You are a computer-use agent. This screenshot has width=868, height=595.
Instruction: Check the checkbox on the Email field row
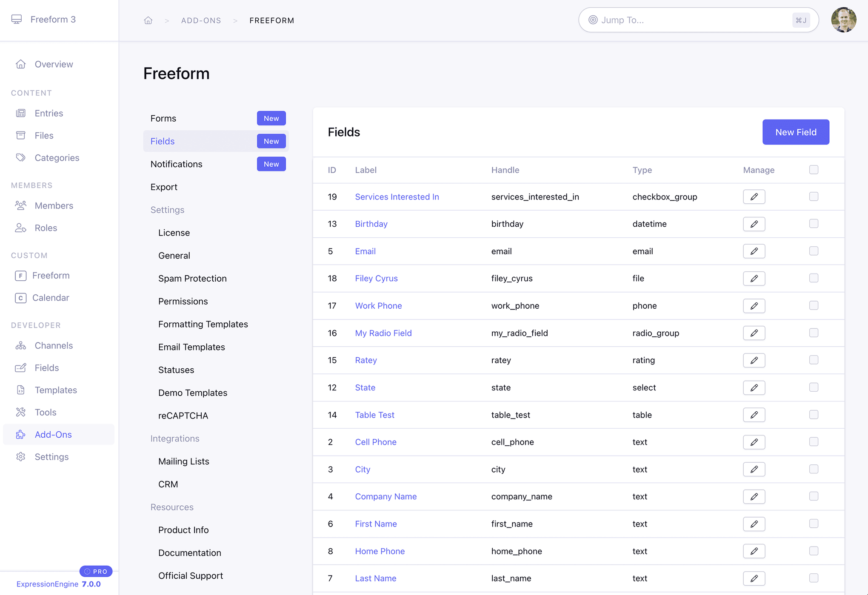[814, 251]
